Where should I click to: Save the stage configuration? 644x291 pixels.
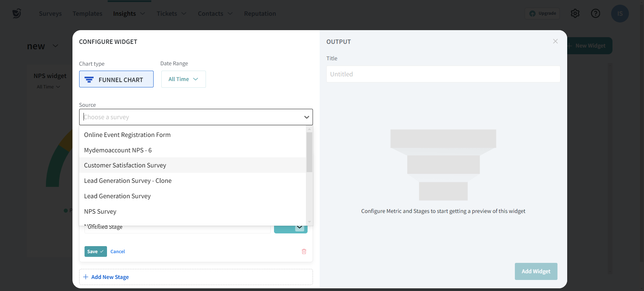95,251
